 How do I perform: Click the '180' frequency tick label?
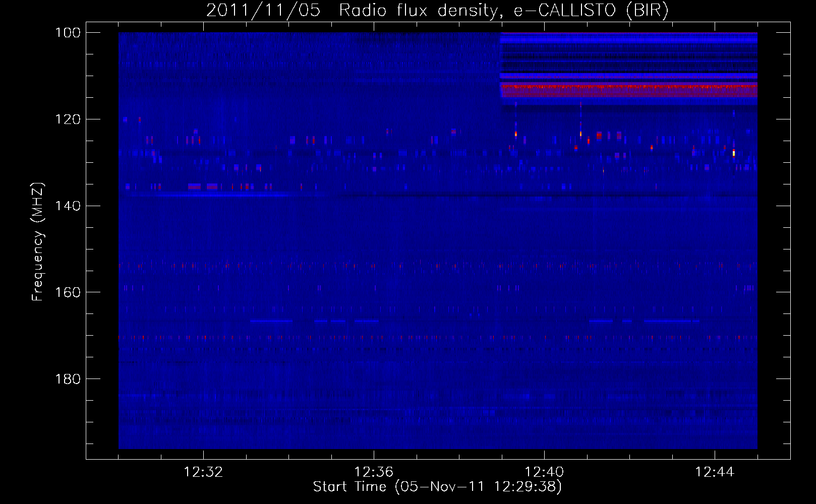[68, 379]
